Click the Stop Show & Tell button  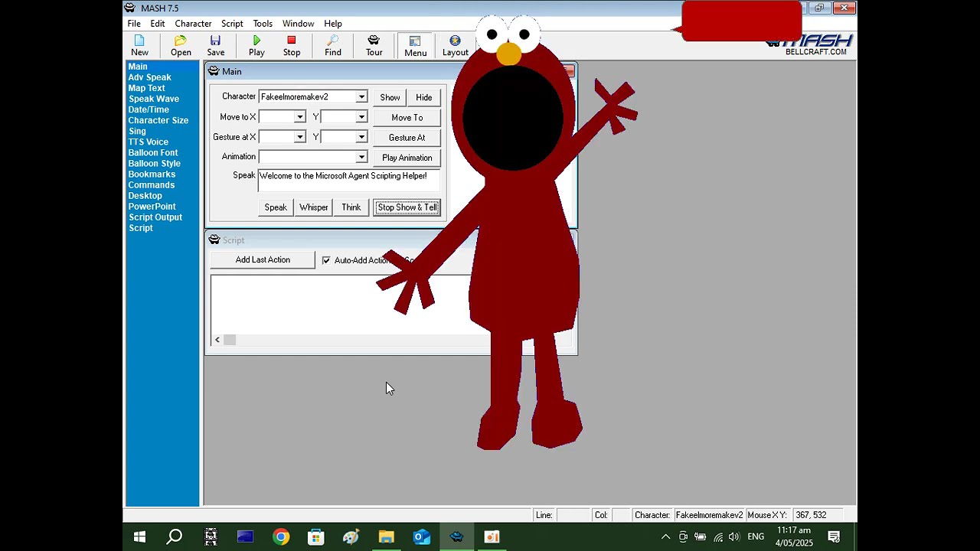[x=407, y=207]
